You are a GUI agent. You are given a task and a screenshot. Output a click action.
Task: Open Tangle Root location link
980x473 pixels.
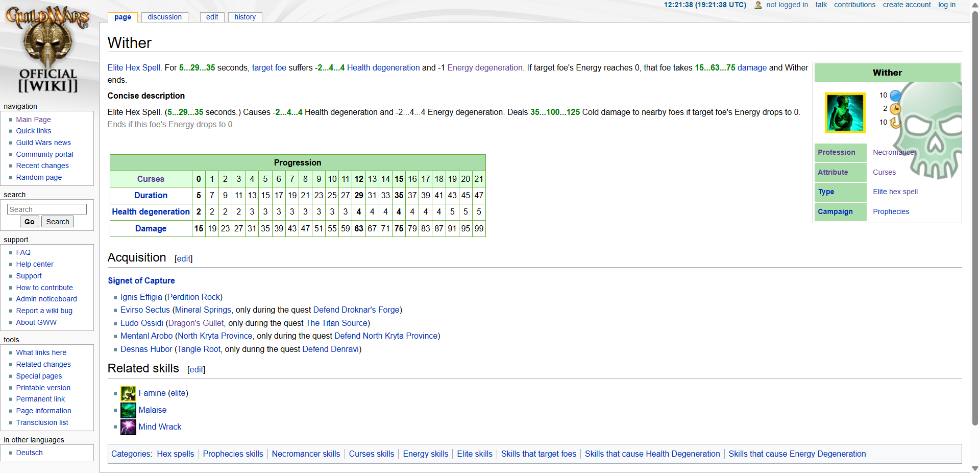pyautogui.click(x=199, y=349)
